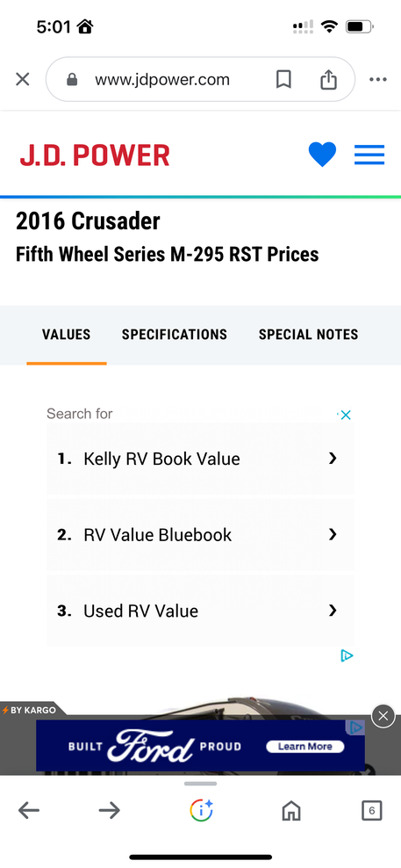
Task: Open the J.D. Power hamburger menu
Action: [369, 155]
